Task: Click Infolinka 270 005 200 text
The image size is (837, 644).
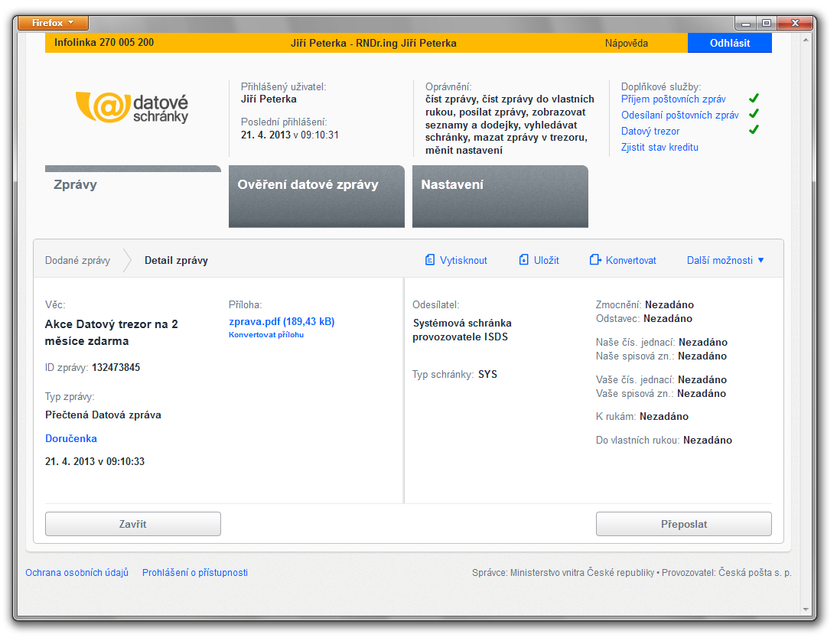Action: tap(104, 42)
